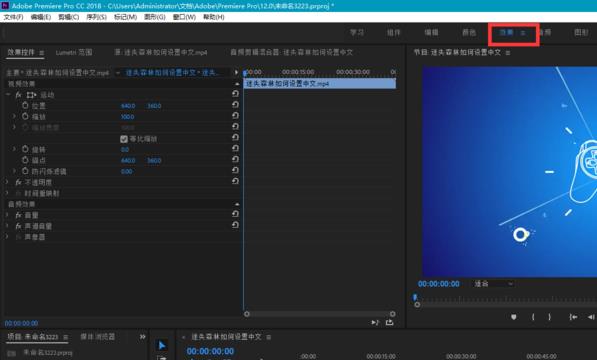Show hidden panel tabs with » icon

tap(142, 337)
